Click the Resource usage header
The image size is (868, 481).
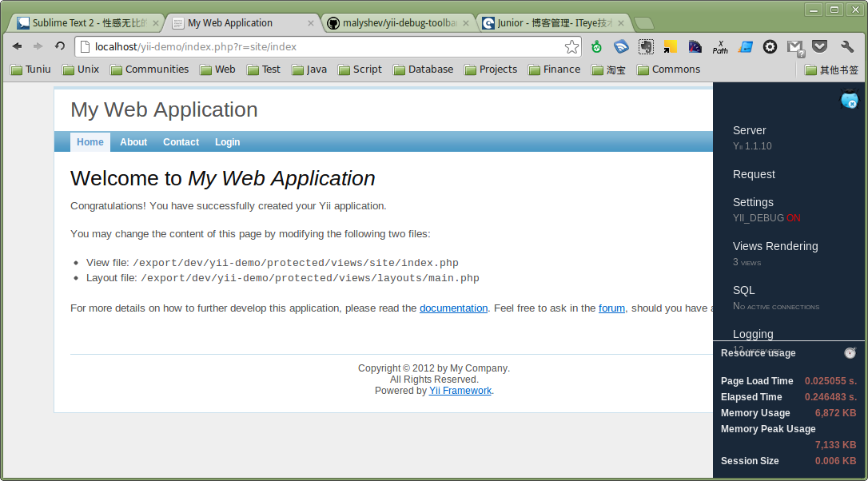758,353
